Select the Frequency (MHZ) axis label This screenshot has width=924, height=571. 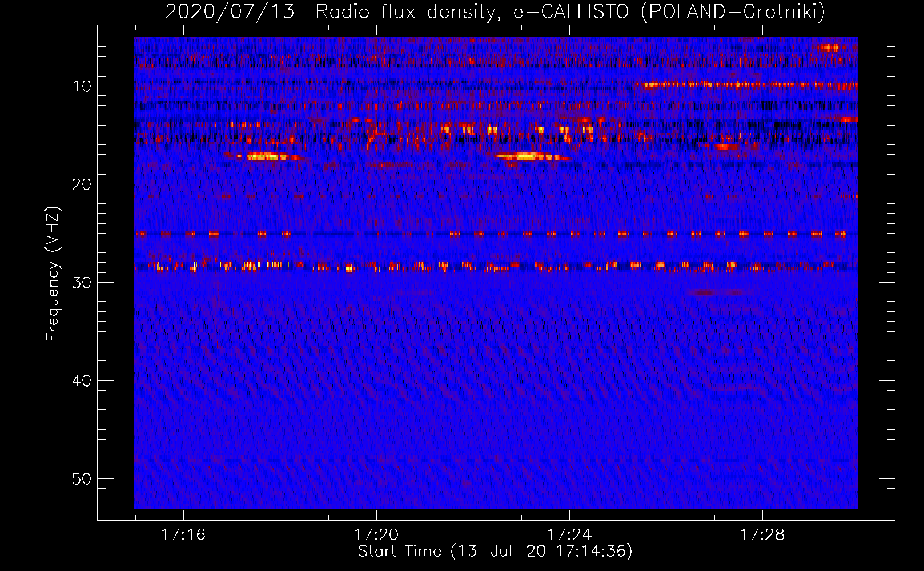[x=53, y=274]
